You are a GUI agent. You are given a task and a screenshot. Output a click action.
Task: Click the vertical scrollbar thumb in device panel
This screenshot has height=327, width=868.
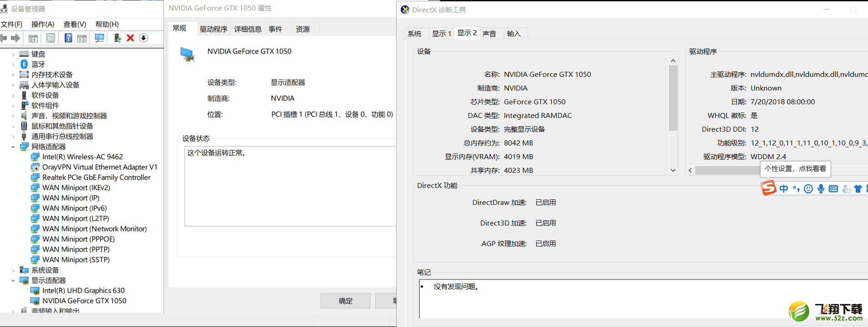tap(673, 98)
